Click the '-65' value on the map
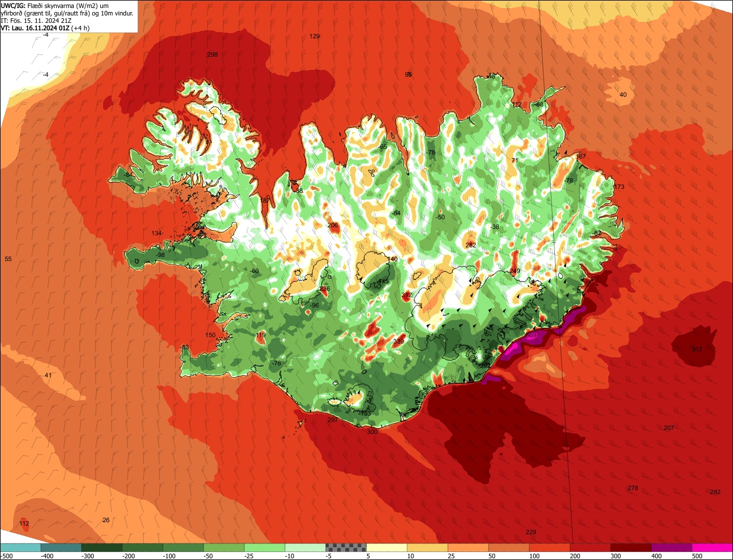733x560 pixels. (383, 147)
